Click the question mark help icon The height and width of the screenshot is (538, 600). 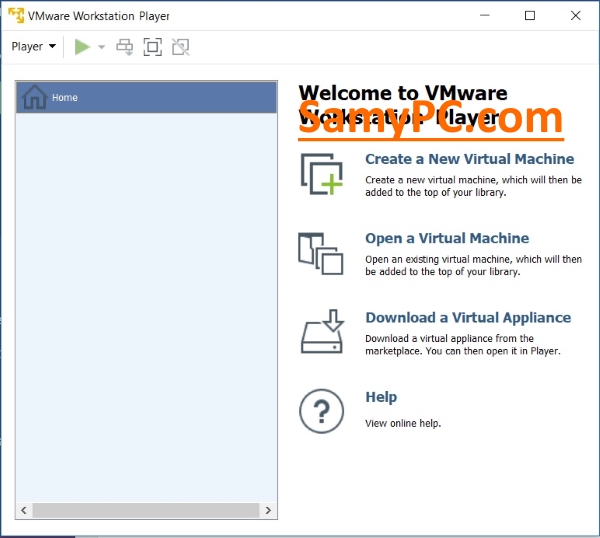coord(321,411)
